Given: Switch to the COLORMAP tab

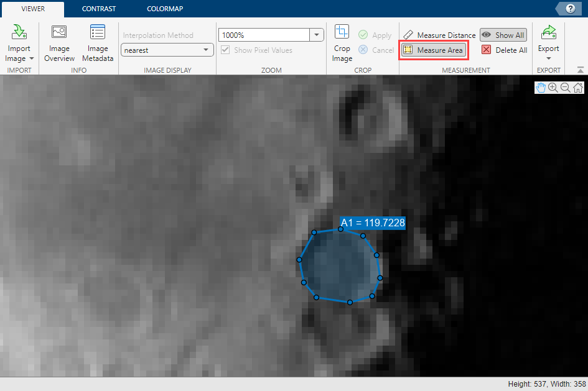Looking at the screenshot, I should (165, 9).
